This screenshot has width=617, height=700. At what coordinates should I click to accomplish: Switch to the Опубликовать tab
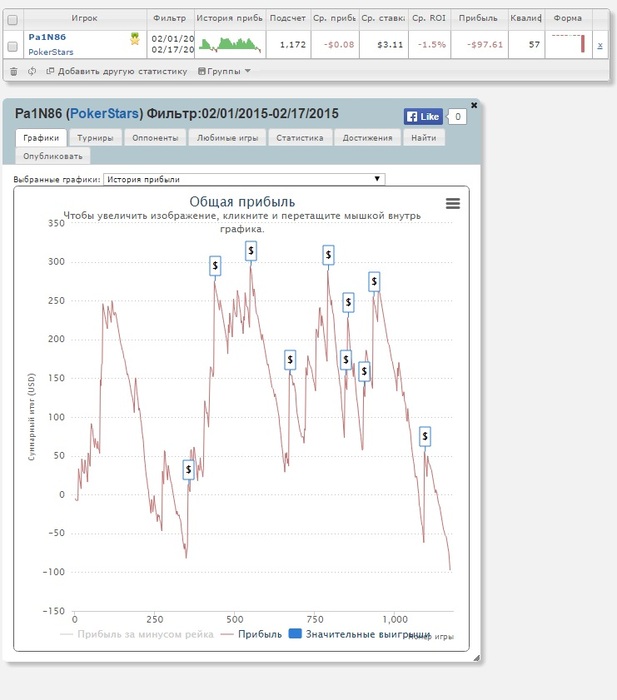(53, 156)
